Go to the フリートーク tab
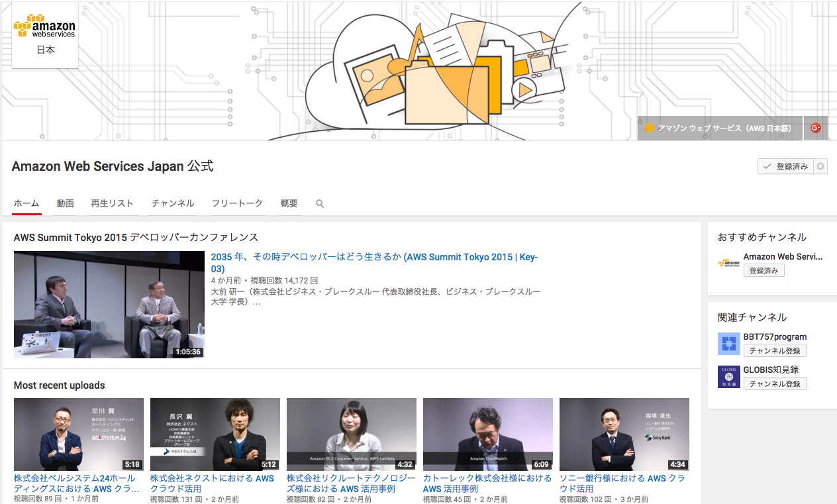This screenshot has height=504, width=837. [x=237, y=203]
